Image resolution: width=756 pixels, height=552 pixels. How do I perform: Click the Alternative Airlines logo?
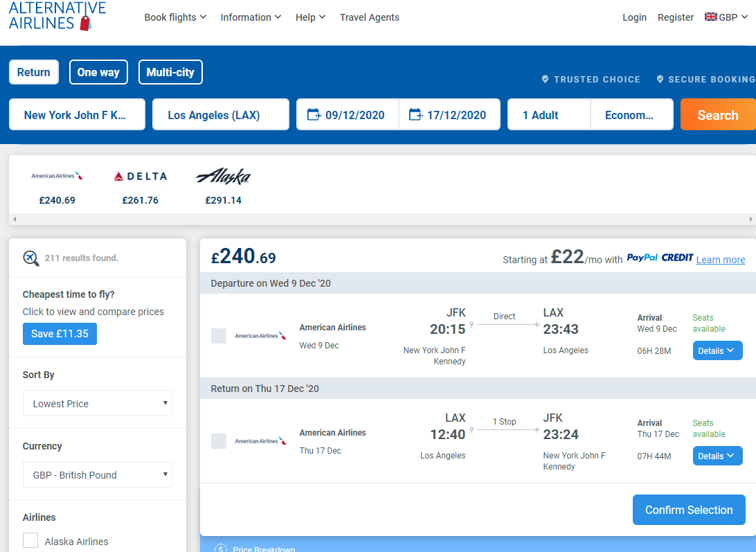(x=57, y=16)
